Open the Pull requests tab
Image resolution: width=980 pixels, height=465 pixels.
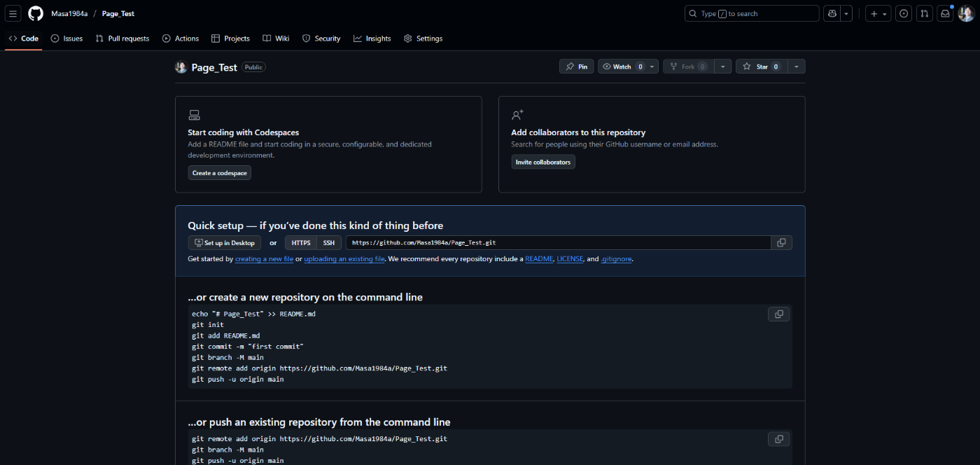click(x=122, y=39)
